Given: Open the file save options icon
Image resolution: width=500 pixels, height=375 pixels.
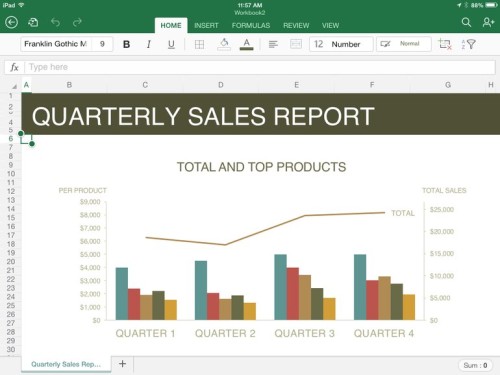Looking at the screenshot, I should (x=33, y=22).
